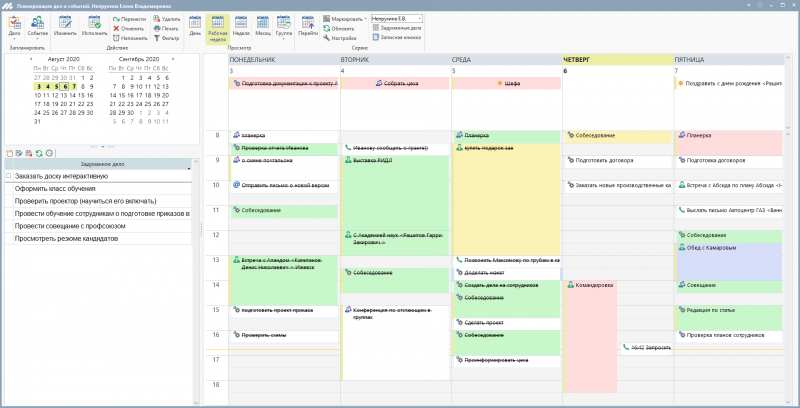This screenshot has height=408, width=800.
Task: Click the Перенести (Reschedule) icon
Action: tap(133, 19)
